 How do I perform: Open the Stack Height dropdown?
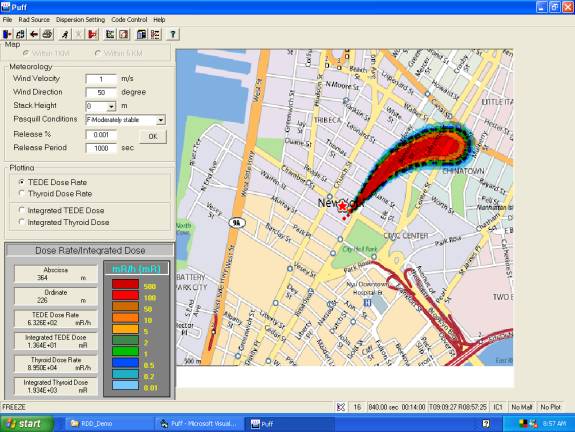(111, 106)
